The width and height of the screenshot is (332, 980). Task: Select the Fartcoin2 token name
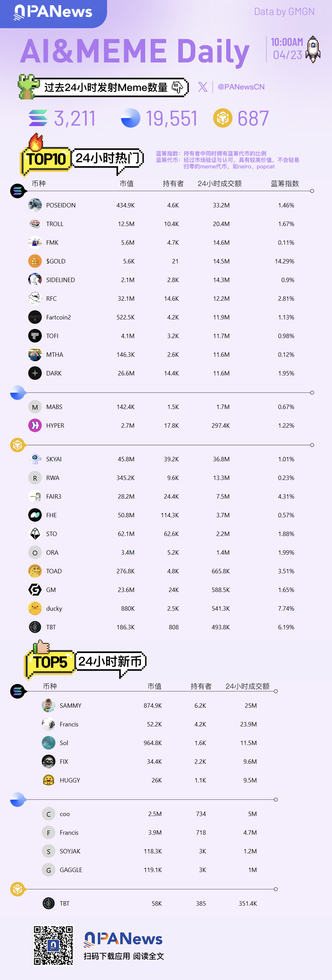(x=58, y=317)
